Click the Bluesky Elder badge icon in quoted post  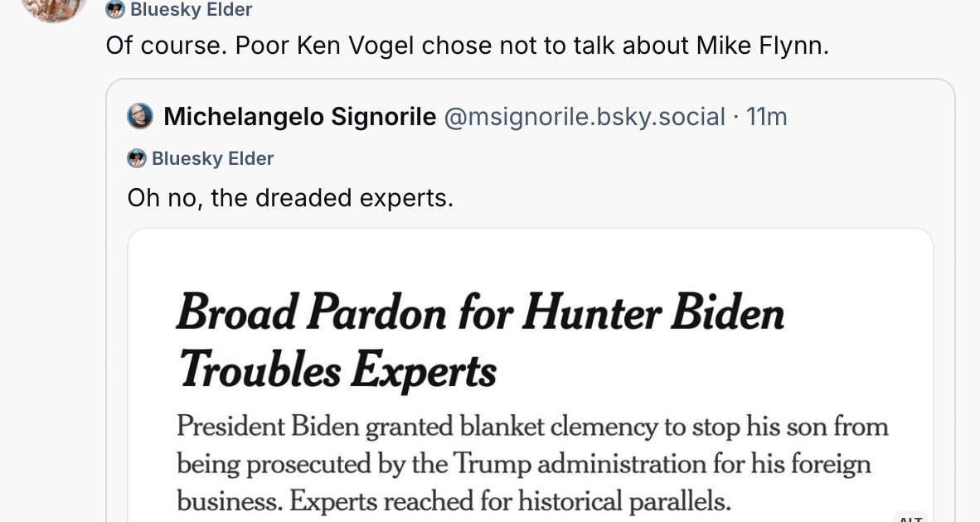[x=137, y=158]
